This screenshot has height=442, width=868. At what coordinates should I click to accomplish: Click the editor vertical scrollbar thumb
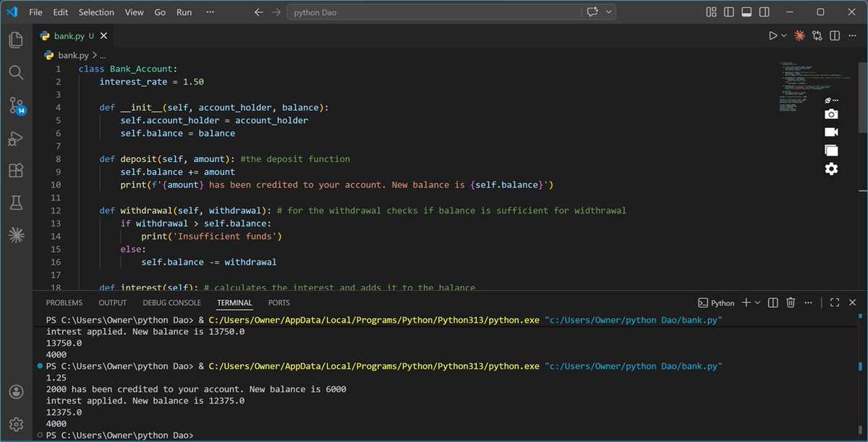(x=862, y=98)
